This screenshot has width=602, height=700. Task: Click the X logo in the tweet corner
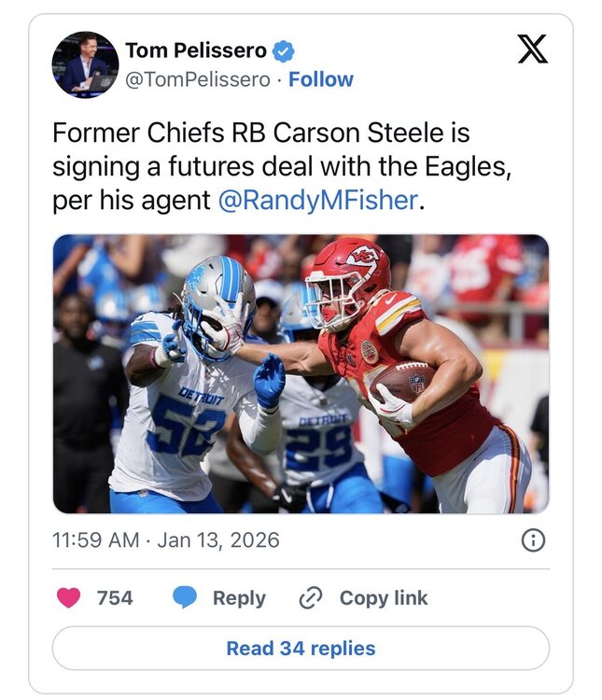click(x=532, y=49)
